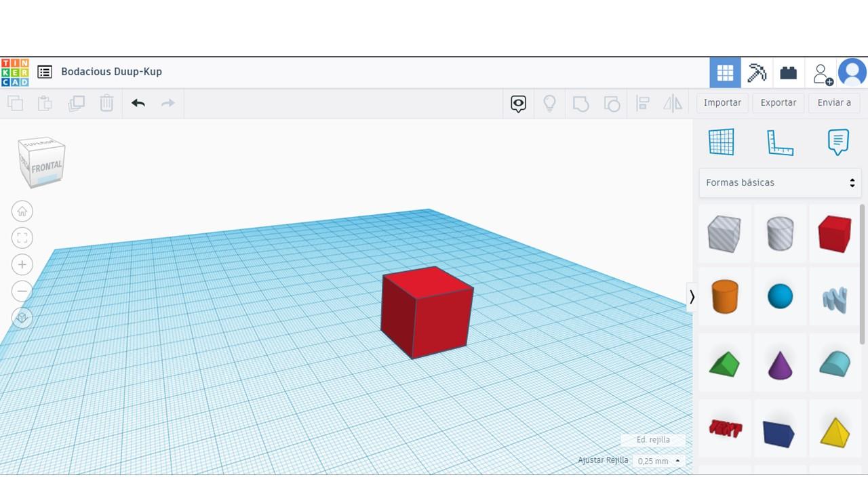Click the Importar button

[x=722, y=102]
